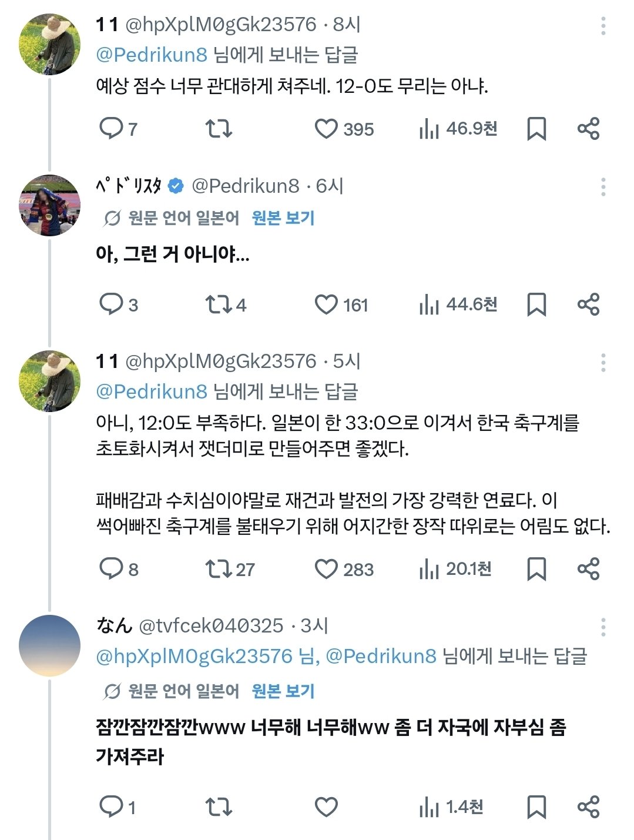
Task: Like the last tweet by tvfcek040325
Action: 326,806
